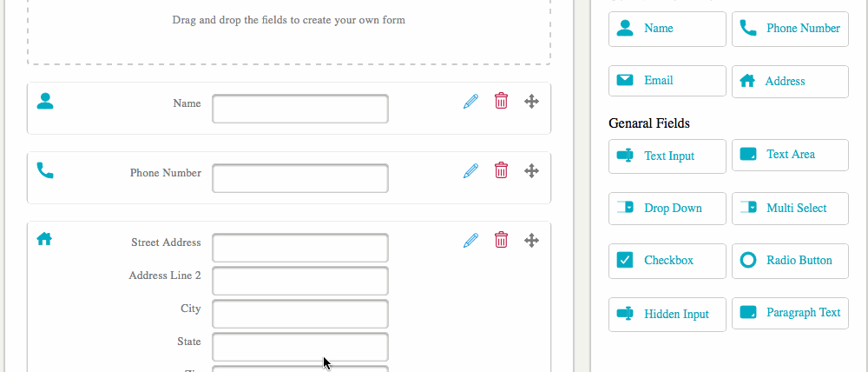Add a Checkbox field from the palette
The image size is (868, 372).
667,261
